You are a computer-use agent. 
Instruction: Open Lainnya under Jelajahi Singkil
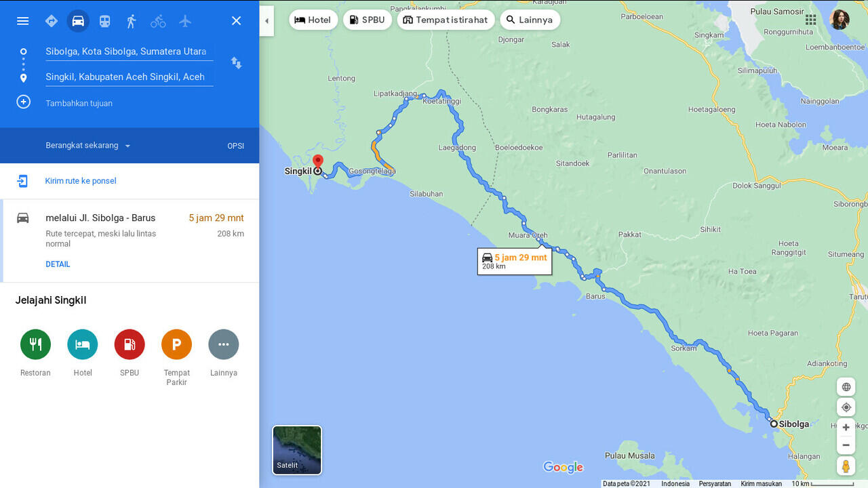point(223,344)
